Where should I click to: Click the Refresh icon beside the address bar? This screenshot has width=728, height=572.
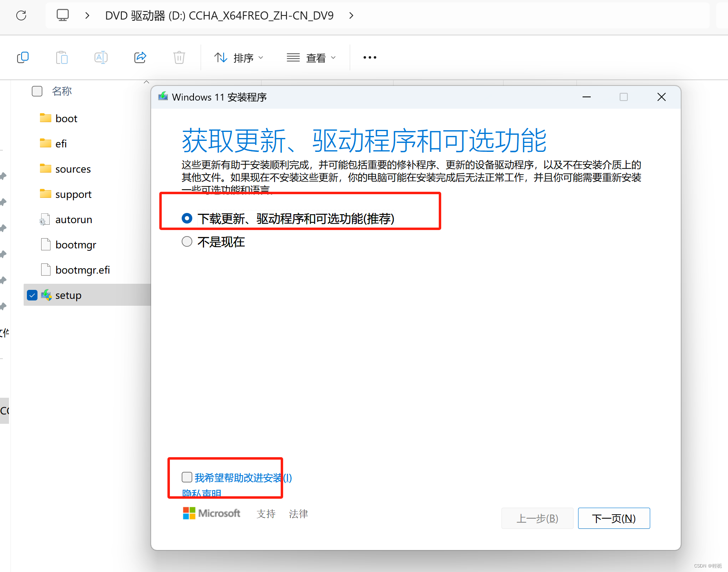click(x=21, y=15)
